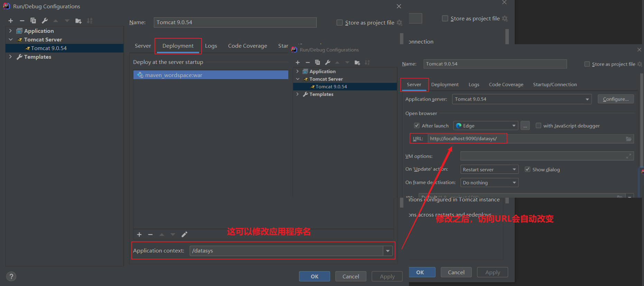Edit the Name field in left dialog

point(235,22)
